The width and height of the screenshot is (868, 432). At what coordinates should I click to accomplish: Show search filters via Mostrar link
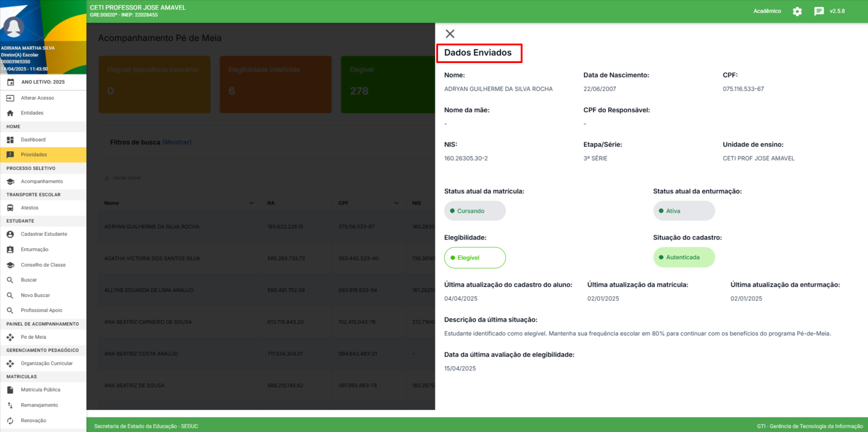(177, 142)
